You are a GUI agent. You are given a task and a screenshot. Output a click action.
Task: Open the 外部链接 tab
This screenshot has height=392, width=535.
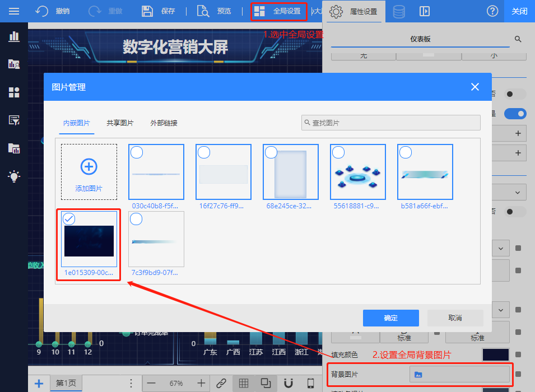(x=164, y=123)
